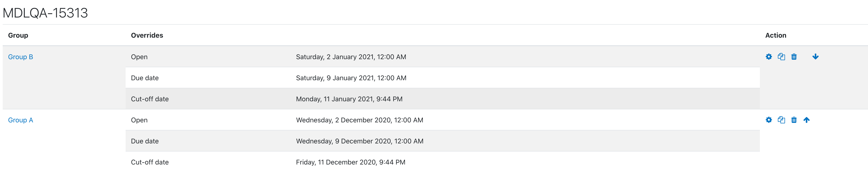Select Group B due date Saturday, 9 January 2021

point(351,78)
